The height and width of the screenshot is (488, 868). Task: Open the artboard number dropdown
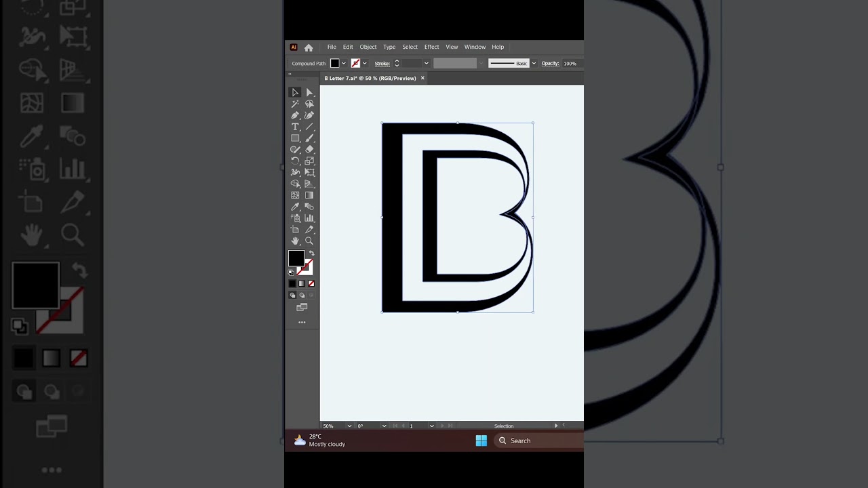pyautogui.click(x=431, y=426)
